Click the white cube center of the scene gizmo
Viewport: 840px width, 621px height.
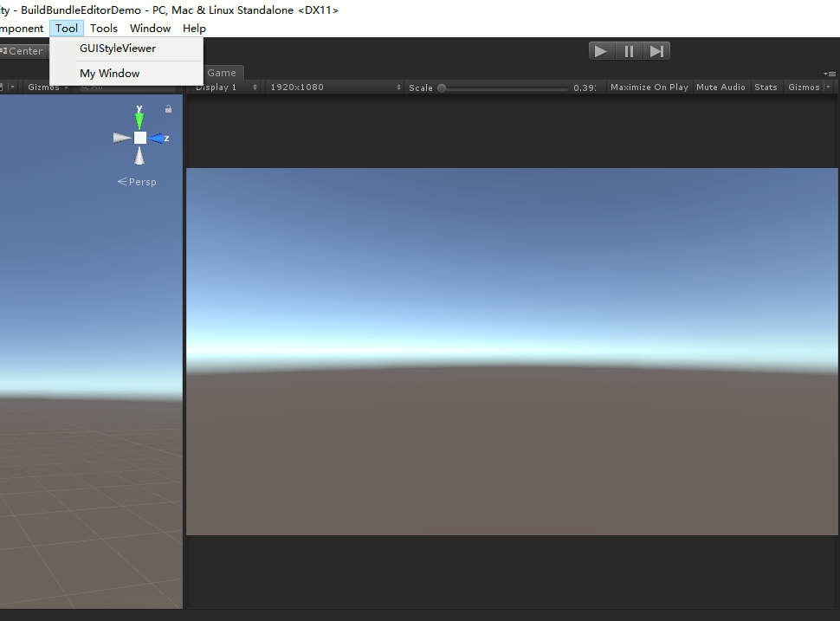(x=139, y=138)
